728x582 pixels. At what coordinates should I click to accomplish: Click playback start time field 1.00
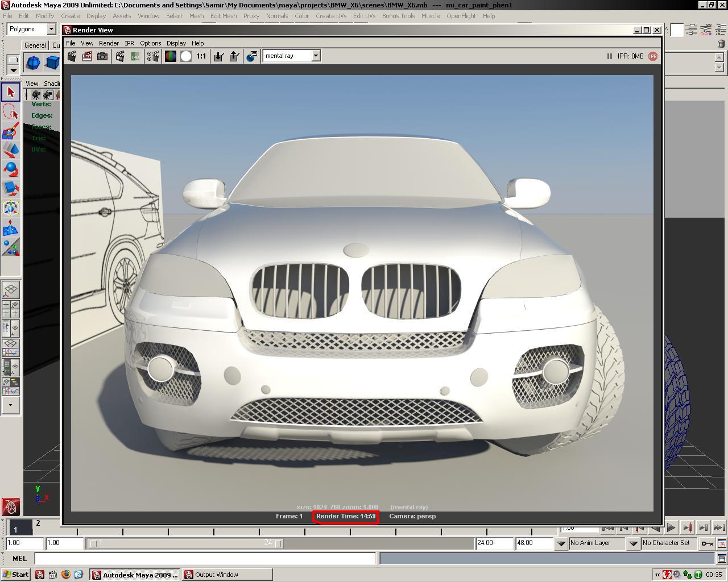(64, 543)
